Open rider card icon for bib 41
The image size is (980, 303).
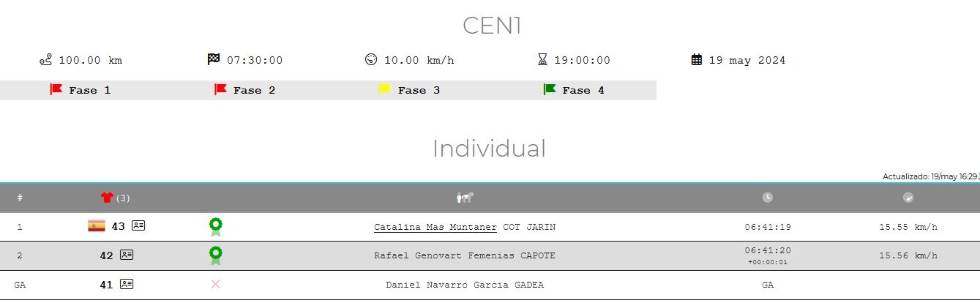point(127,284)
